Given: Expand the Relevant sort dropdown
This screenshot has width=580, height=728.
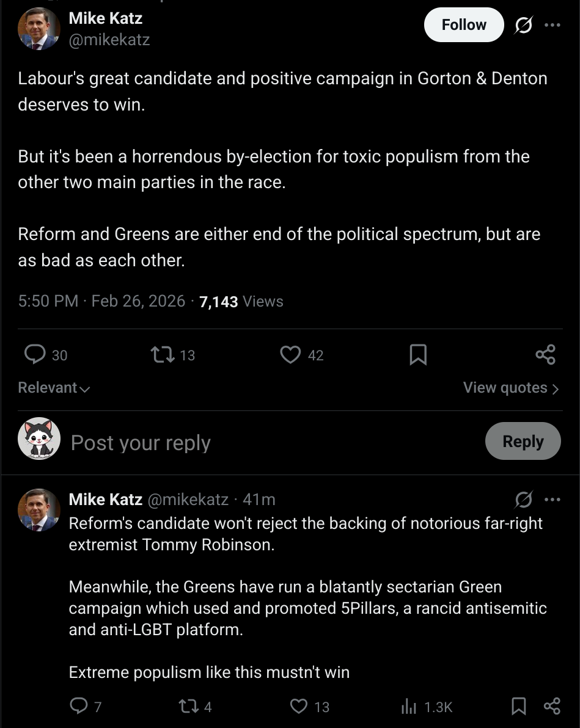Looking at the screenshot, I should pyautogui.click(x=54, y=388).
